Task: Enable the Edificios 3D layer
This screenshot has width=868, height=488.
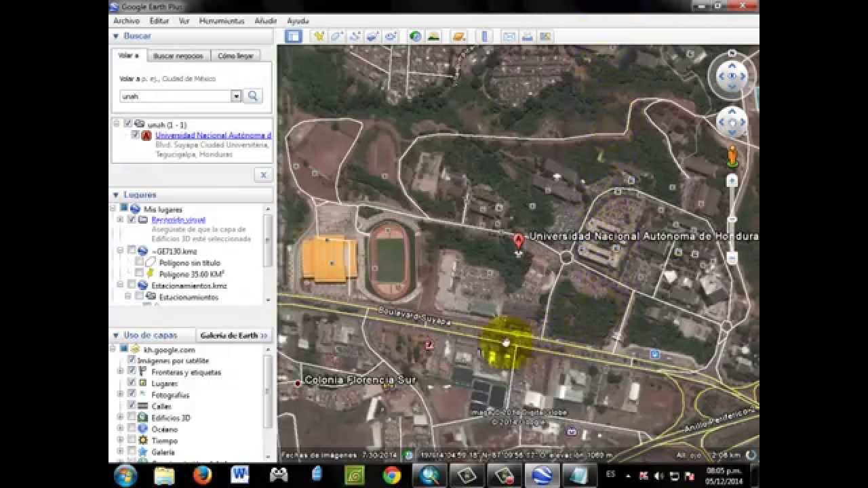Action: [132, 418]
